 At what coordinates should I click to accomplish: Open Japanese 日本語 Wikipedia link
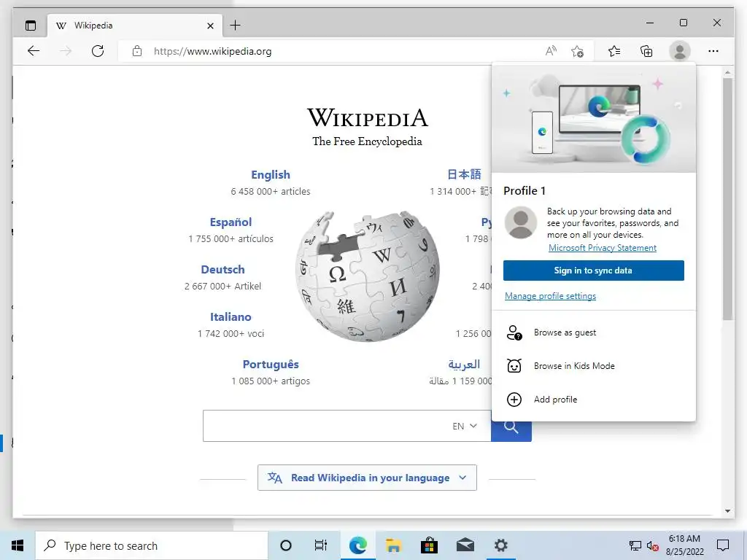click(464, 174)
